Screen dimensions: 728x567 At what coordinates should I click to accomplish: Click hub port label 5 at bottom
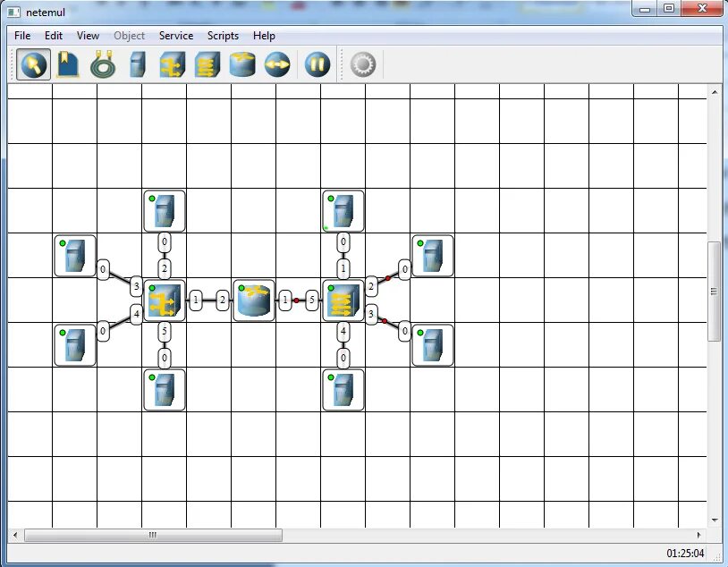tap(165, 331)
